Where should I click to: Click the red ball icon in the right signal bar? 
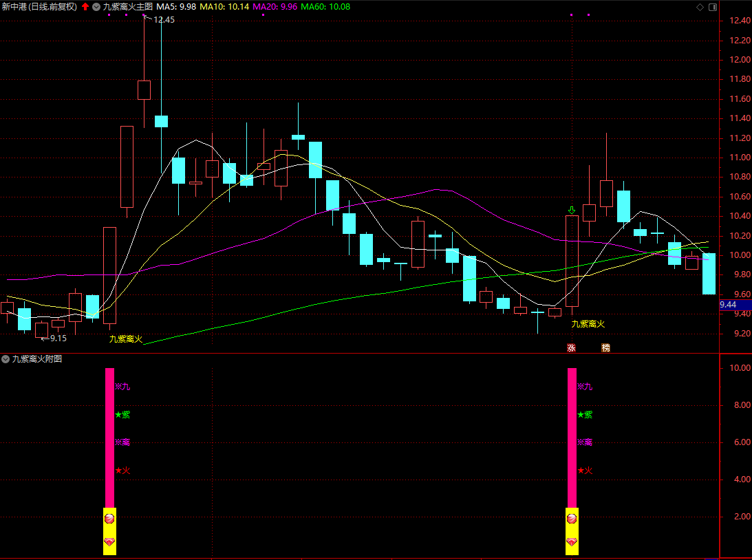coord(572,518)
